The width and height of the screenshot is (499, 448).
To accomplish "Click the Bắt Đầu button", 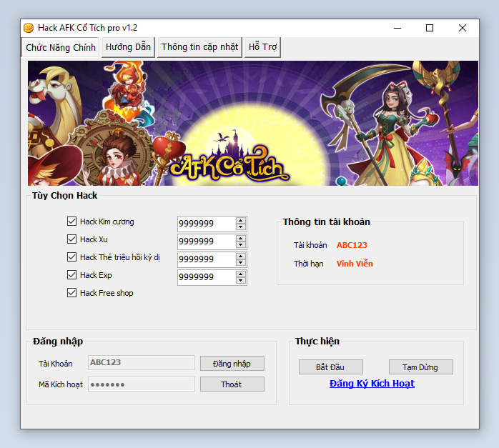I will (x=330, y=367).
